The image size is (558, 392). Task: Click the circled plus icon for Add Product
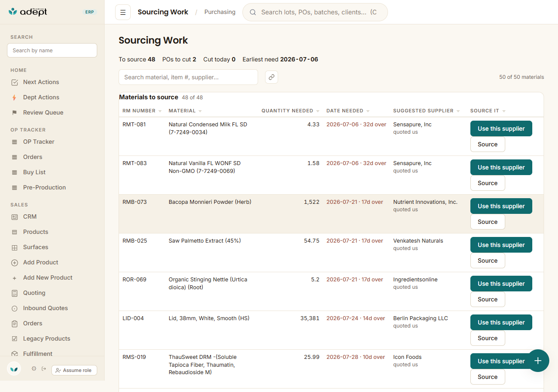click(x=14, y=263)
